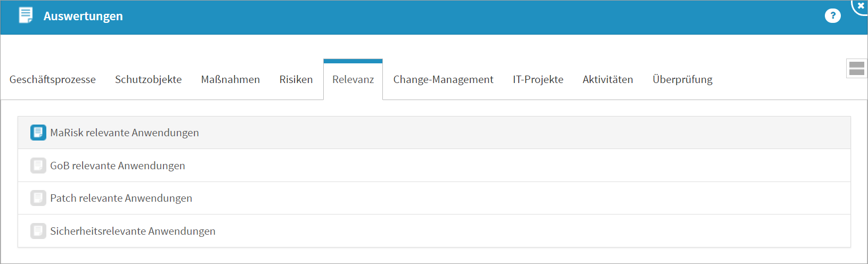Click the Sicherheitsrelevante Anwendungen report icon
Viewport: 868px width, 264px height.
[x=38, y=231]
